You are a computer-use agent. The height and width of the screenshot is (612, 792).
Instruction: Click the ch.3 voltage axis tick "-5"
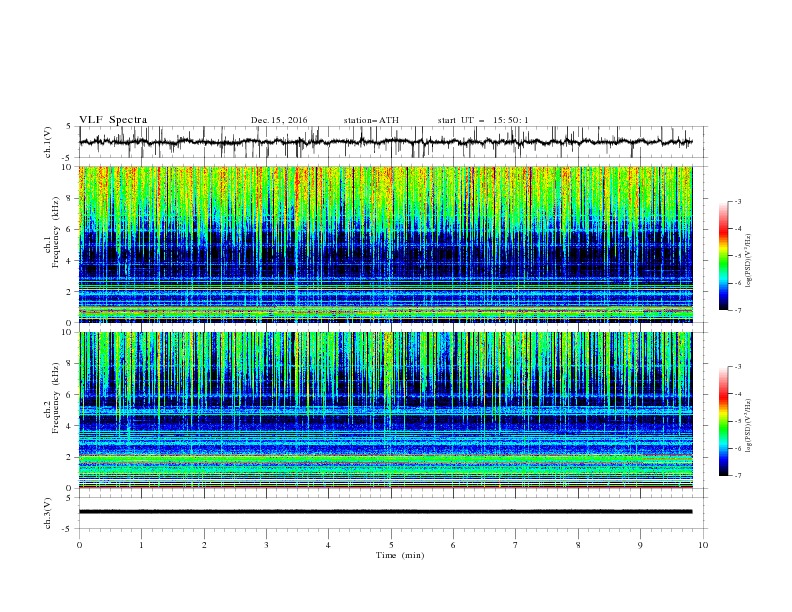click(x=68, y=529)
